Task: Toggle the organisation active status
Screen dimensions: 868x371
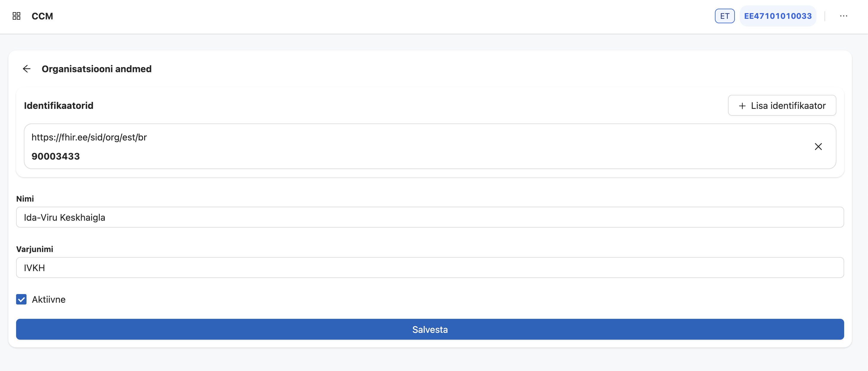Action: coord(21,299)
